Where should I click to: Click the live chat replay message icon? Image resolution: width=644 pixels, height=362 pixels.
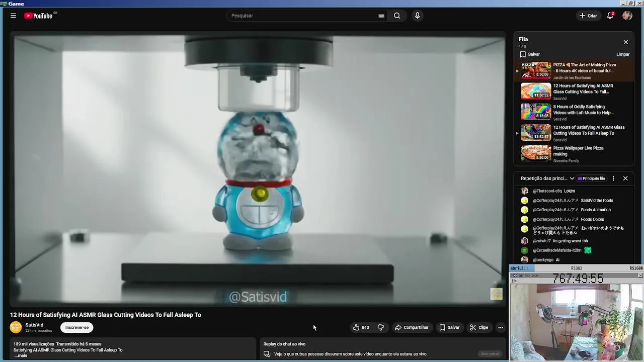pos(267,354)
